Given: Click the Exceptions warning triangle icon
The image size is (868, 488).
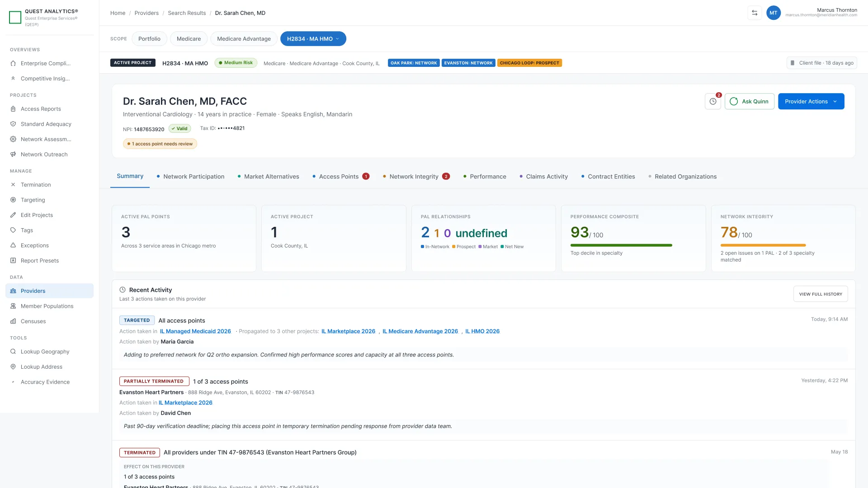Looking at the screenshot, I should pyautogui.click(x=13, y=245).
